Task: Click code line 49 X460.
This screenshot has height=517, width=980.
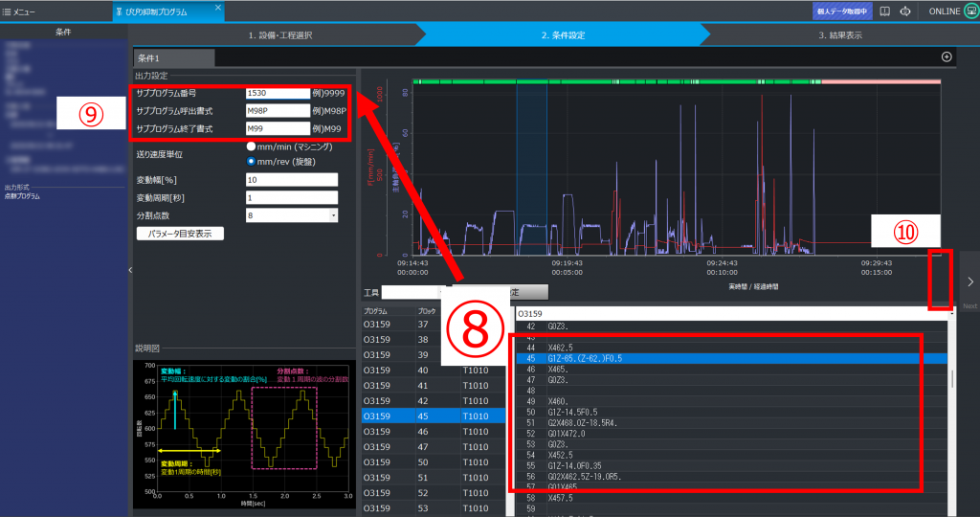Action: (731, 401)
